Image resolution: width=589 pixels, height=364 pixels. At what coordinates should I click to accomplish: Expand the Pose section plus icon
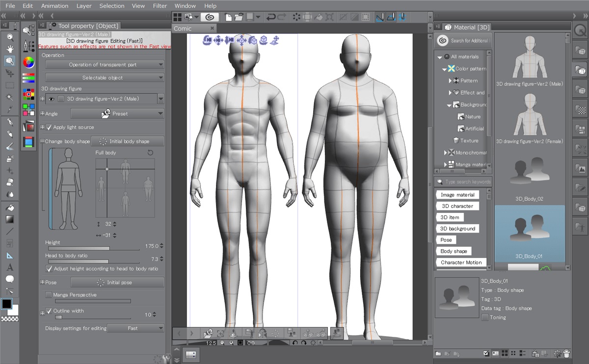(x=42, y=283)
